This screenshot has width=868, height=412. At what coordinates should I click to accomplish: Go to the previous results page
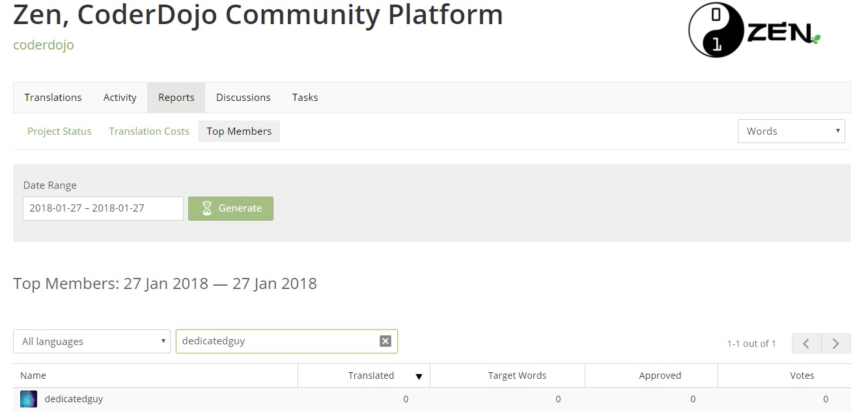tap(806, 343)
